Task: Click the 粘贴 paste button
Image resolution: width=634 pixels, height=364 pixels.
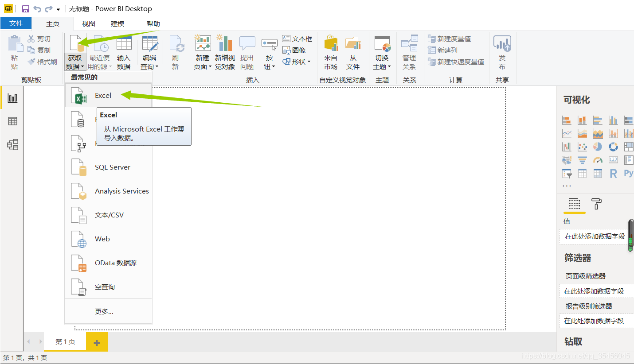Action: 15,52
